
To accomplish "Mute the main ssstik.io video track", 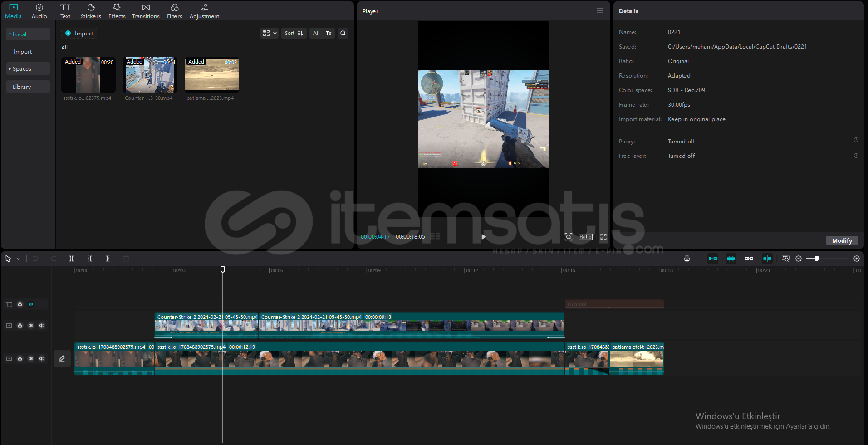I will tap(42, 358).
